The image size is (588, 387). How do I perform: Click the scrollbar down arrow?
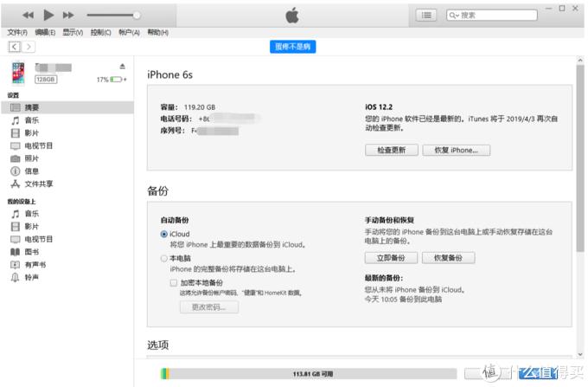pyautogui.click(x=580, y=354)
